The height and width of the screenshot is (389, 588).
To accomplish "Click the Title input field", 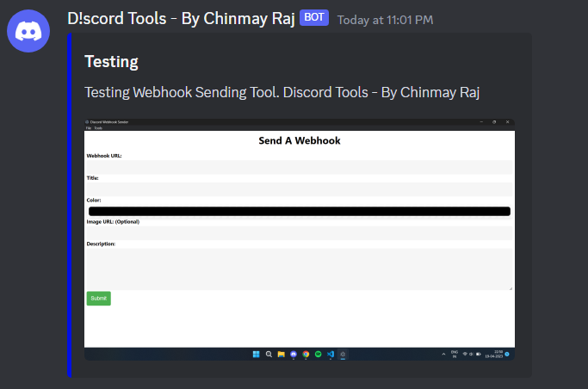I will click(300, 189).
